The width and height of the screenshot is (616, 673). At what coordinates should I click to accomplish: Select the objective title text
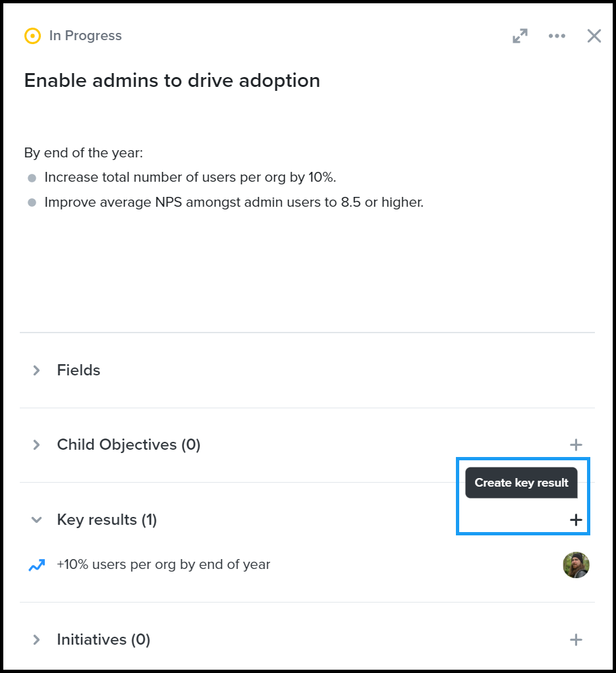pos(171,80)
